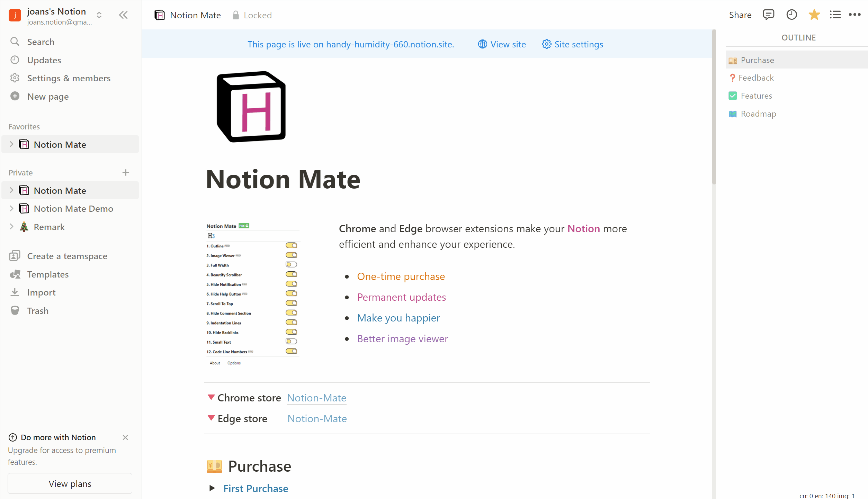
Task: Click the lock icon beside Locked
Action: pos(235,15)
